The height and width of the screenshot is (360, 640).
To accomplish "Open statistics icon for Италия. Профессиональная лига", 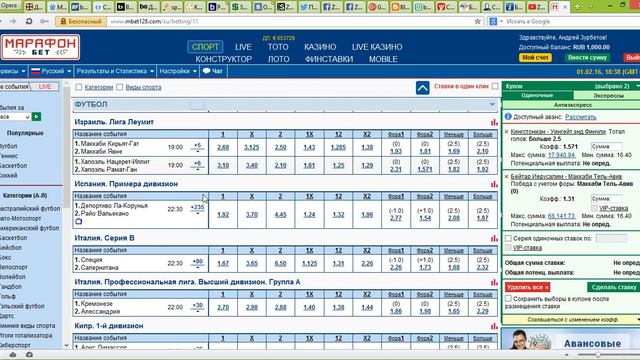I will point(494,282).
